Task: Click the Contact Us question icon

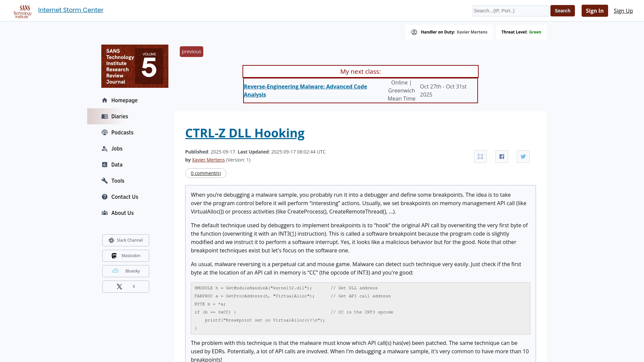Action: 105,197
